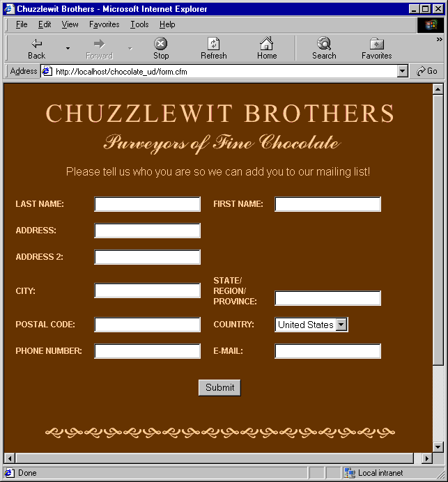448x482 pixels.
Task: Click the vertical scrollbar up arrow
Action: (x=438, y=89)
